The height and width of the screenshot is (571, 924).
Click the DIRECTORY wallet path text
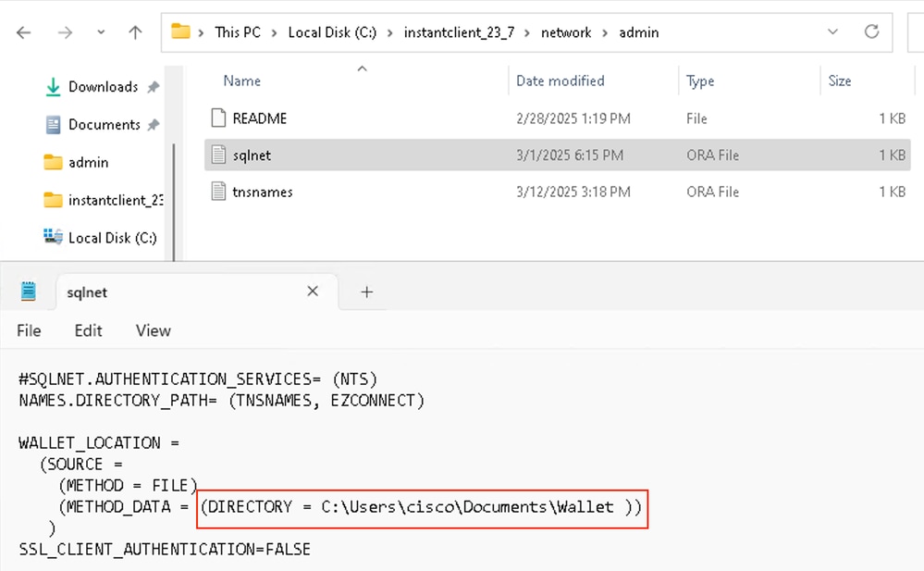(x=422, y=507)
